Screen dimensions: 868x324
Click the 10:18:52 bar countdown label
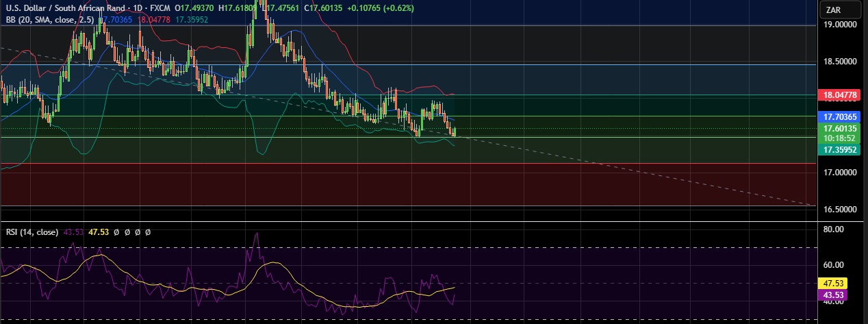[841, 138]
